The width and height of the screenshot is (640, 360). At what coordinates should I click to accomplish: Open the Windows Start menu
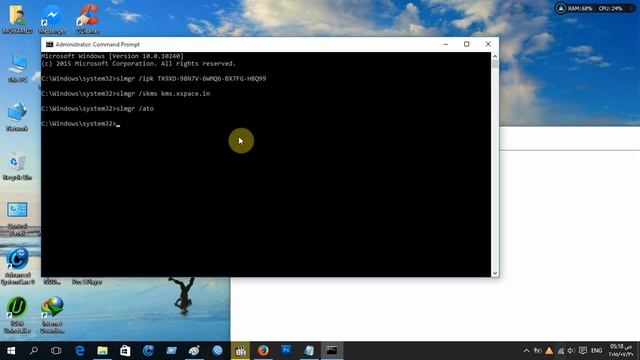click(x=11, y=351)
